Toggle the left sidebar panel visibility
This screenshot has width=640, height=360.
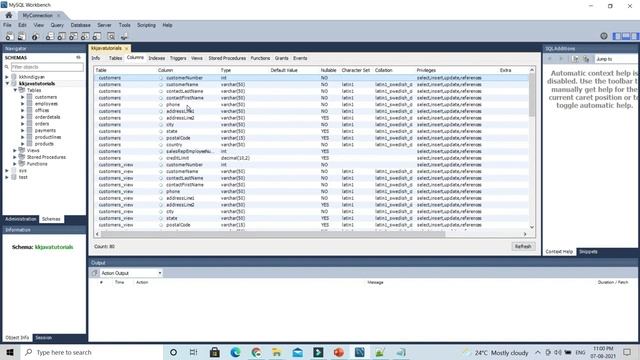click(617, 36)
